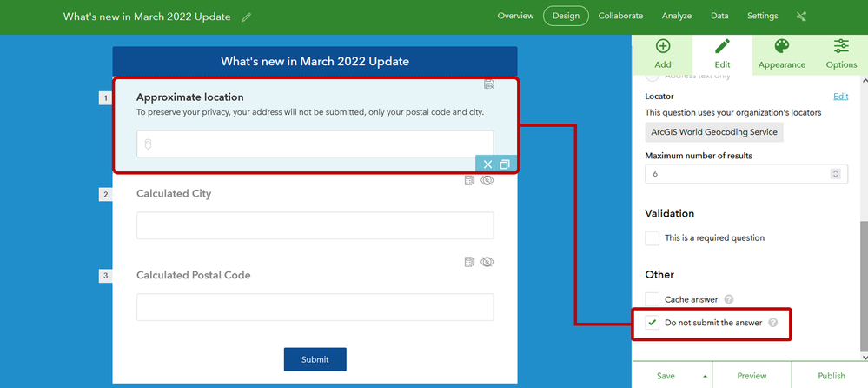
Task: Click the Calculated Postal Code text field
Action: (315, 307)
